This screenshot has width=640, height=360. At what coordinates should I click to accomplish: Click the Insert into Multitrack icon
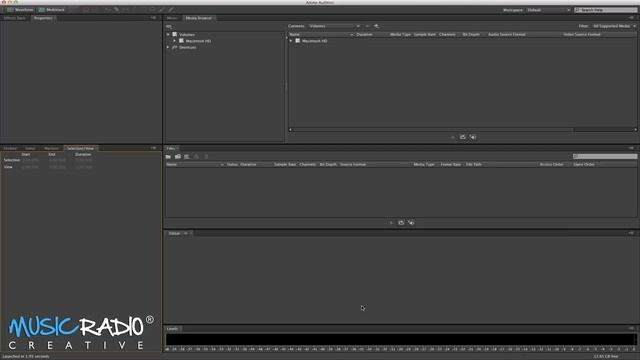196,157
